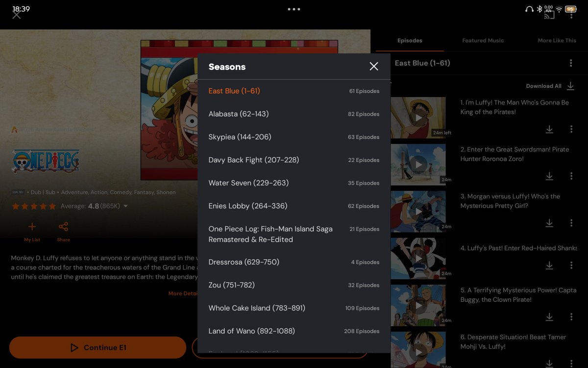Switch to the Episodes tab
Screen dimensions: 588x368
[410, 41]
